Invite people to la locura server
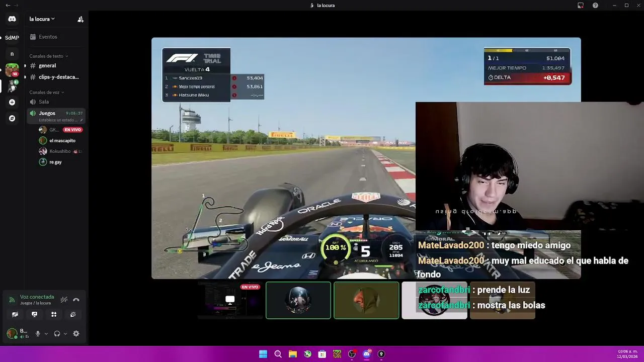This screenshot has width=644, height=362. [x=80, y=19]
